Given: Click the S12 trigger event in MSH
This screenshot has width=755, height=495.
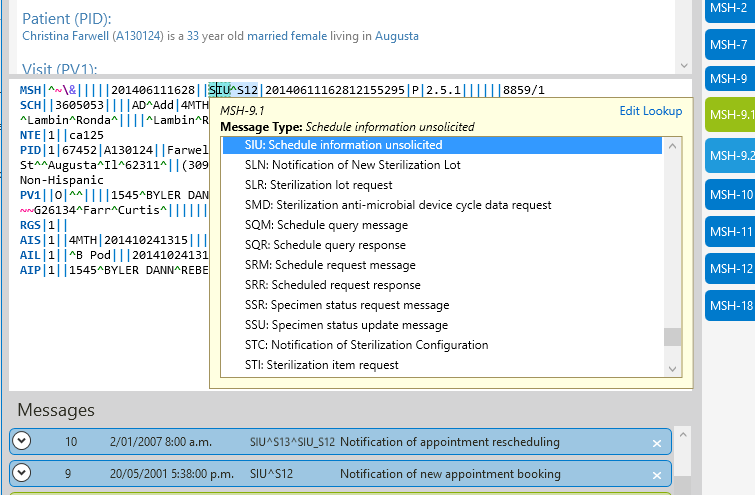Looking at the screenshot, I should pos(247,90).
